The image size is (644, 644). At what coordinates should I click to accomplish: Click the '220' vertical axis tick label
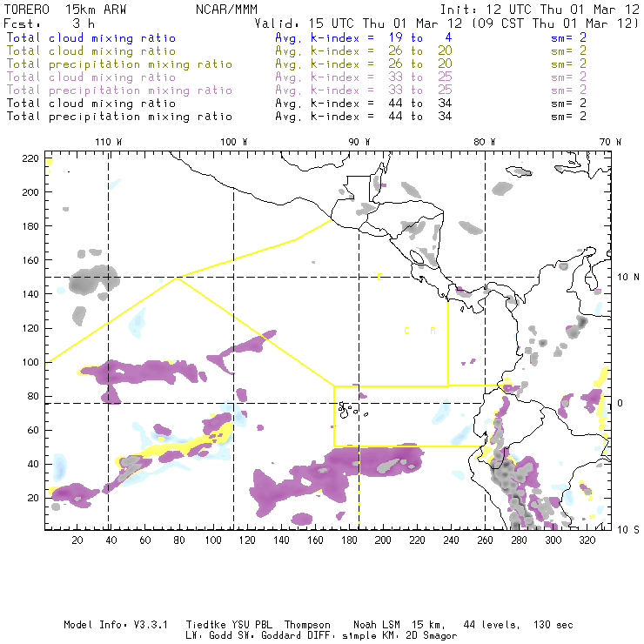pos(30,158)
